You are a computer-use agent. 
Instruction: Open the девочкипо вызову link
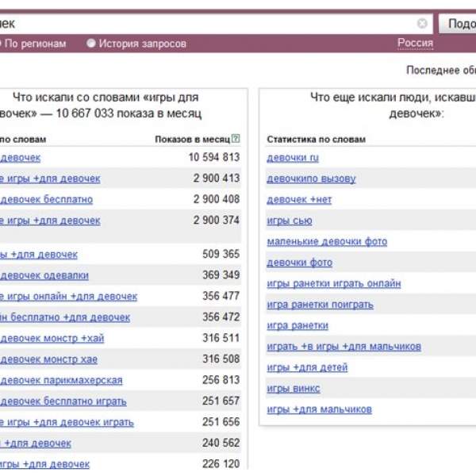tap(311, 178)
